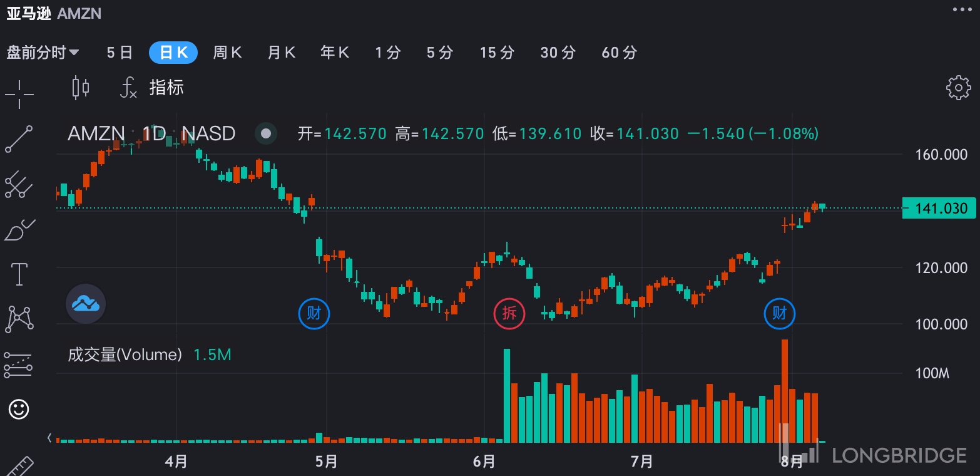Click the 收=141.030 close value
Image resolution: width=980 pixels, height=476 pixels.
click(x=635, y=133)
